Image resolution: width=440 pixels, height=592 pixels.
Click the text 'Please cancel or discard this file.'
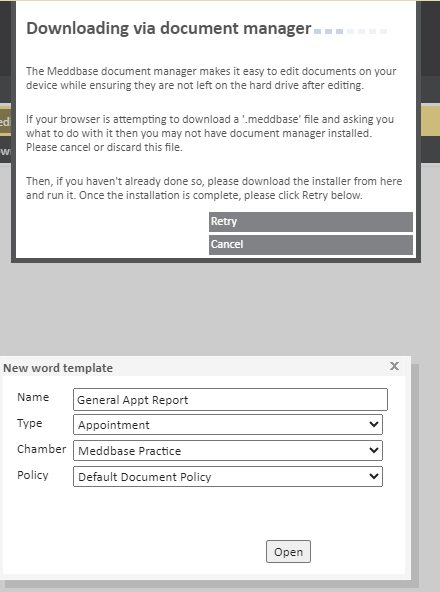pyautogui.click(x=104, y=147)
